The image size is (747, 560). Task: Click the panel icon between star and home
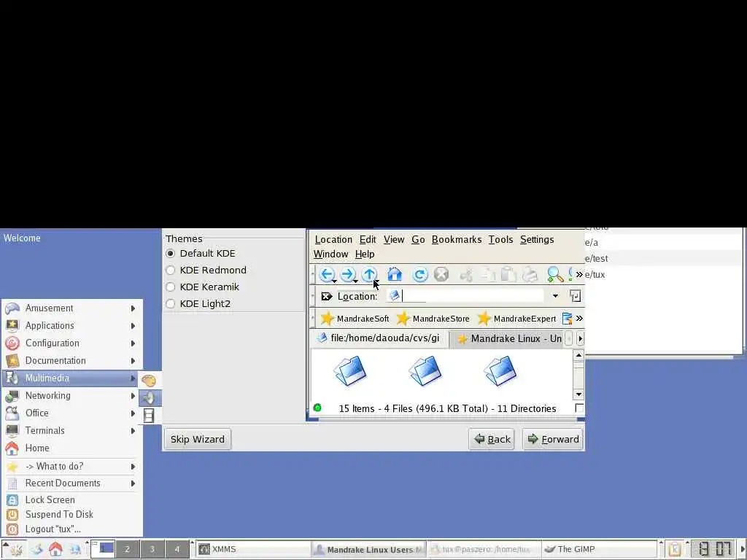click(x=36, y=549)
